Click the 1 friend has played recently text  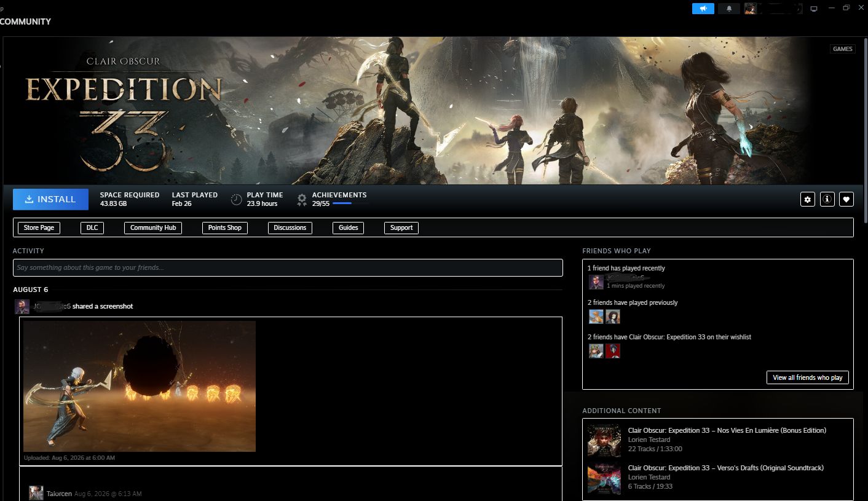coord(626,268)
